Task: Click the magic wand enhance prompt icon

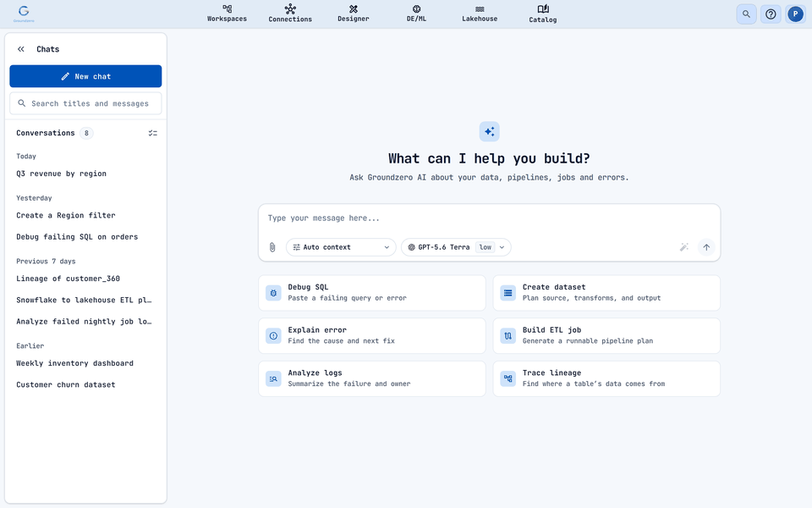Action: [684, 247]
